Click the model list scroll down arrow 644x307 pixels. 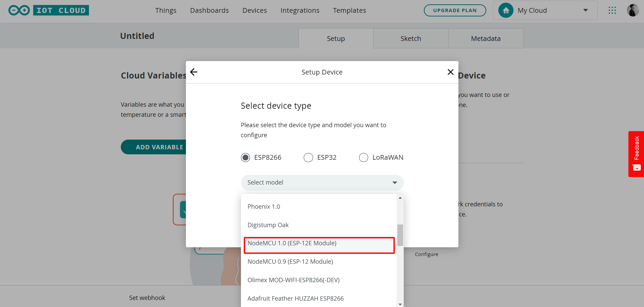pos(400,304)
